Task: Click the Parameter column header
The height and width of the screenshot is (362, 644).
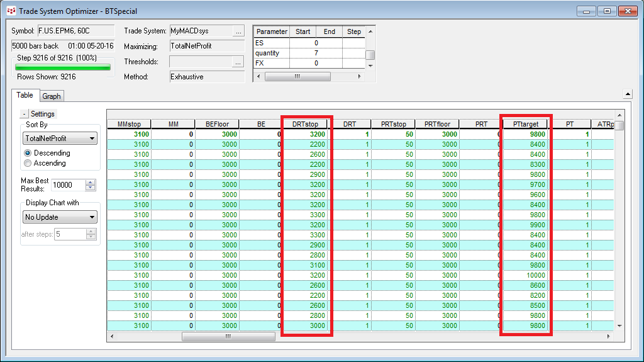Action: [272, 31]
